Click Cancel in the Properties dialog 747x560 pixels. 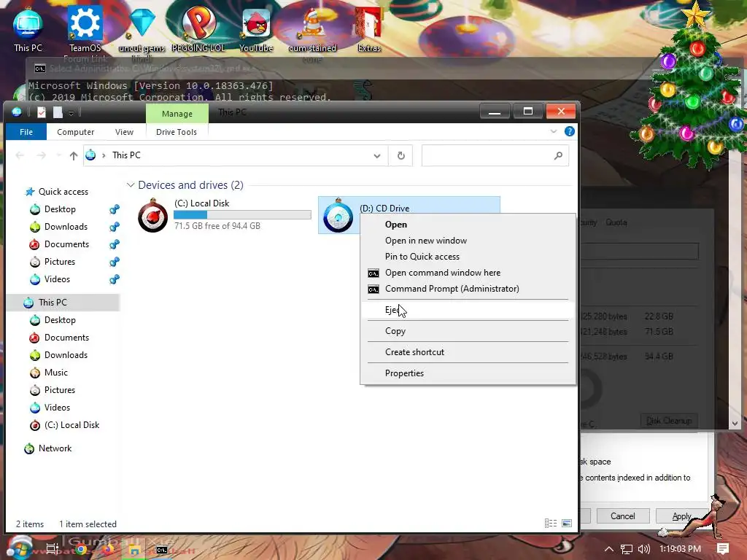pyautogui.click(x=623, y=516)
